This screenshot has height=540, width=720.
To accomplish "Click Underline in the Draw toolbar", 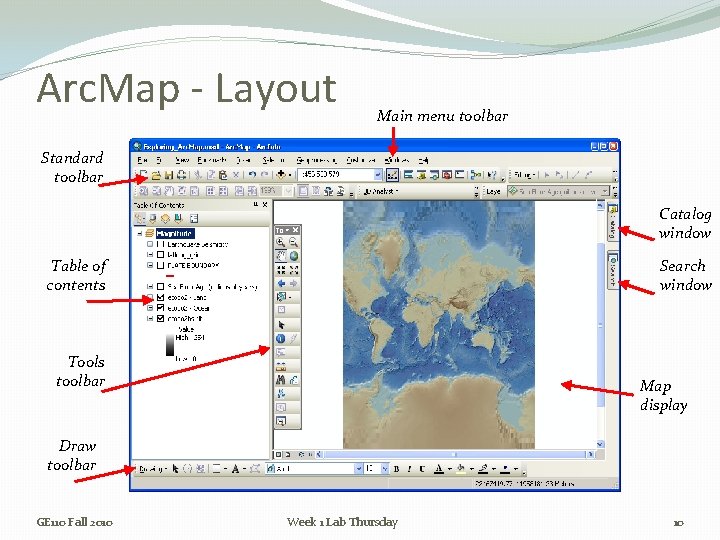I will [422, 469].
